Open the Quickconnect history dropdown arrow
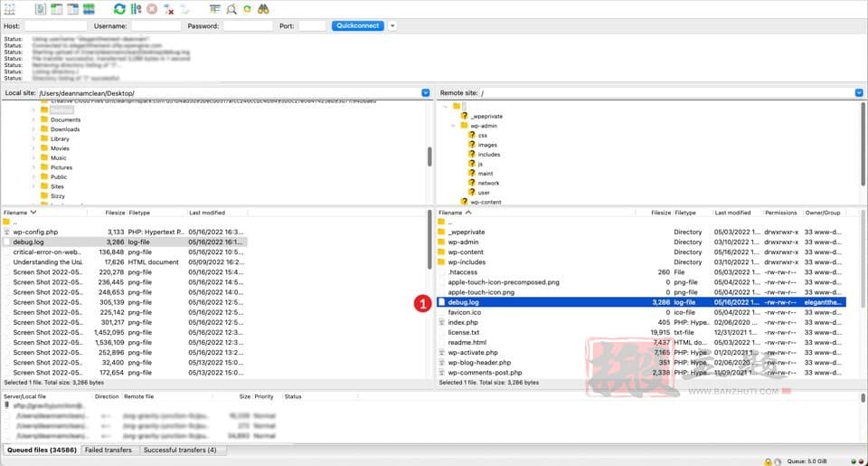 [392, 26]
